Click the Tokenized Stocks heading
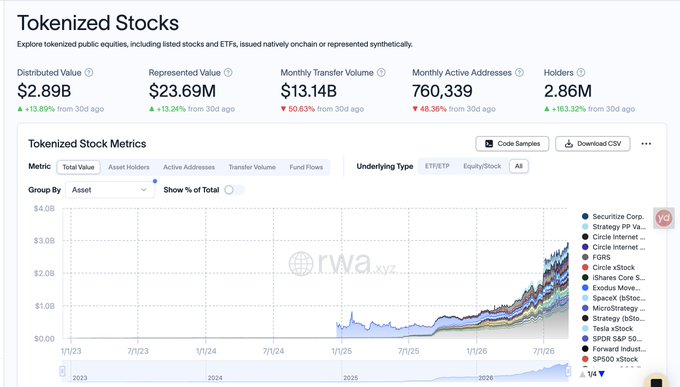The image size is (680, 387). coord(98,23)
